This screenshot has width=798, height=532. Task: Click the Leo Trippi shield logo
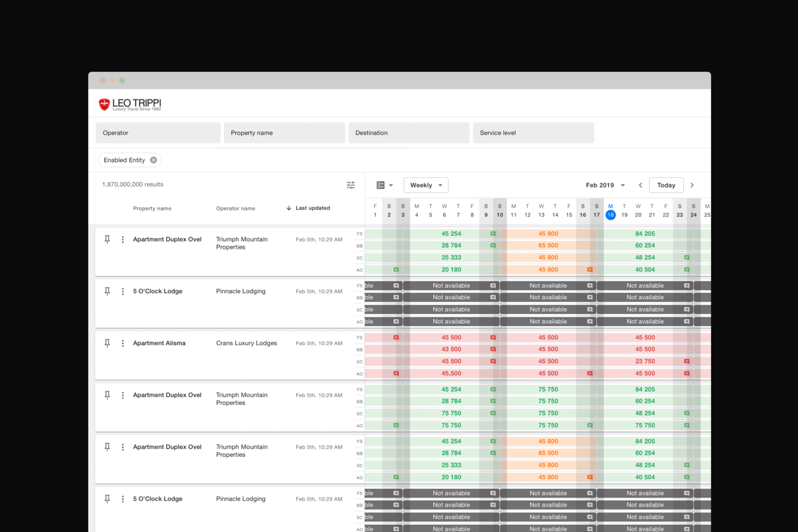tap(105, 105)
